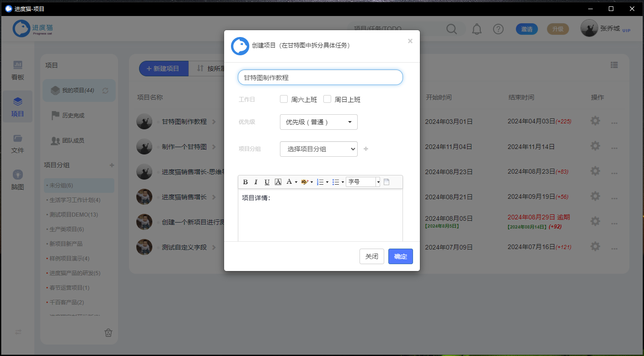This screenshot has width=644, height=356.
Task: Switch the list layout with the top-right view icon
Action: [x=614, y=65]
